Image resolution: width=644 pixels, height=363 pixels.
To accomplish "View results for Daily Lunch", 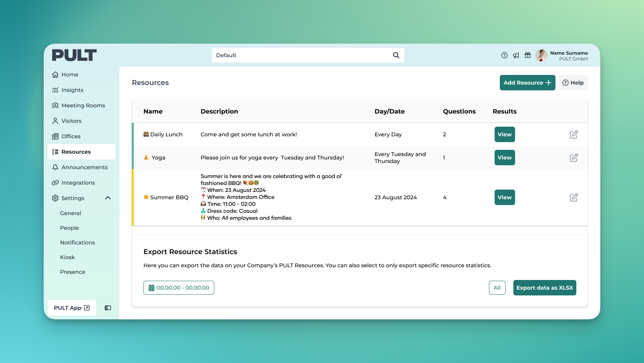I will 505,134.
